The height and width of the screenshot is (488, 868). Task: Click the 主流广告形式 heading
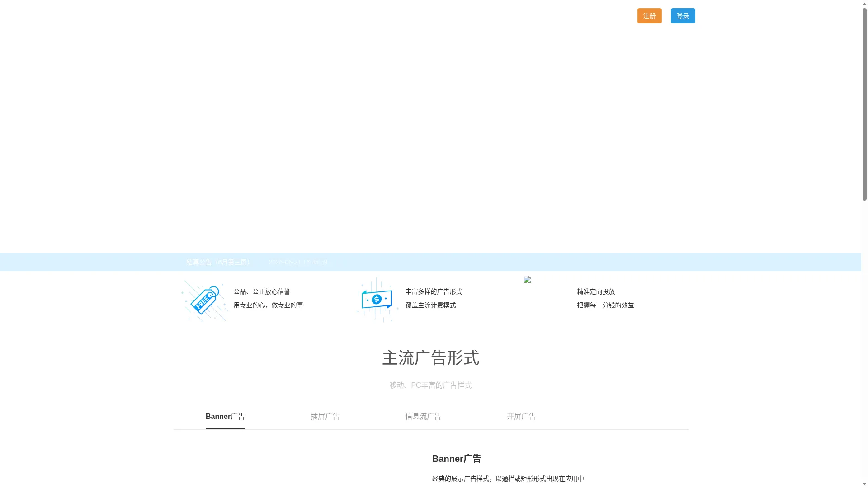pos(430,358)
